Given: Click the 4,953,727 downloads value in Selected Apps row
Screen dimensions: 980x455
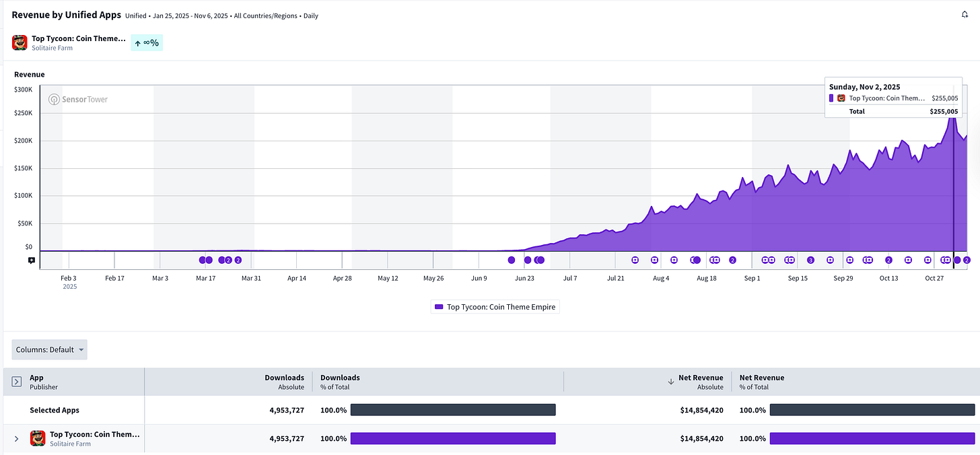Looking at the screenshot, I should 287,410.
